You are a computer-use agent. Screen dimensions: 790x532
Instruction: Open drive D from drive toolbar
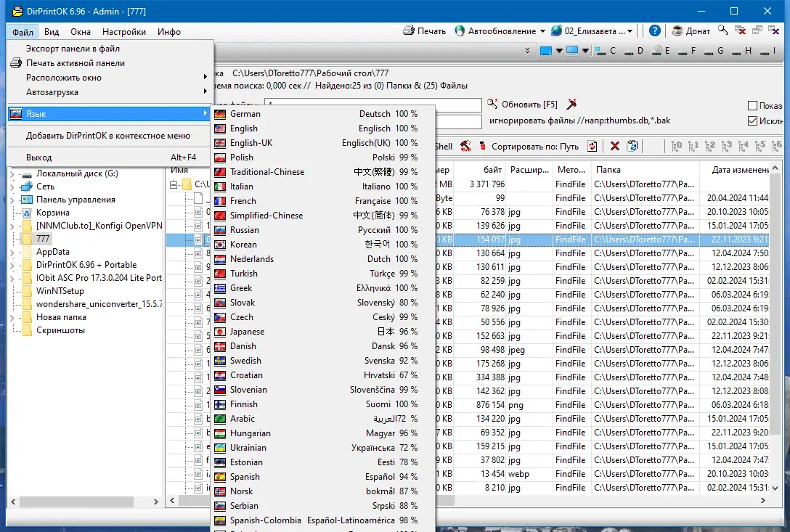633,50
